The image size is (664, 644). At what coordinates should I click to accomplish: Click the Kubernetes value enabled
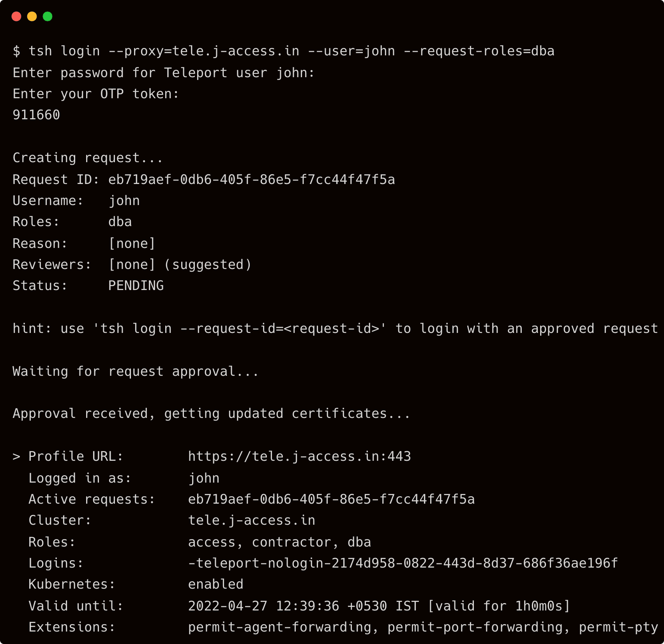click(216, 584)
